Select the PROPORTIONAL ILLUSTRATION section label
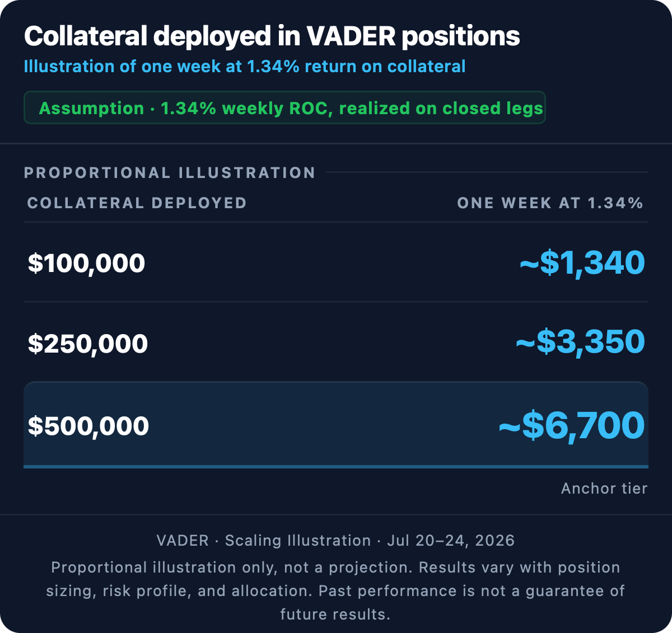This screenshot has height=633, width=672. (x=170, y=172)
